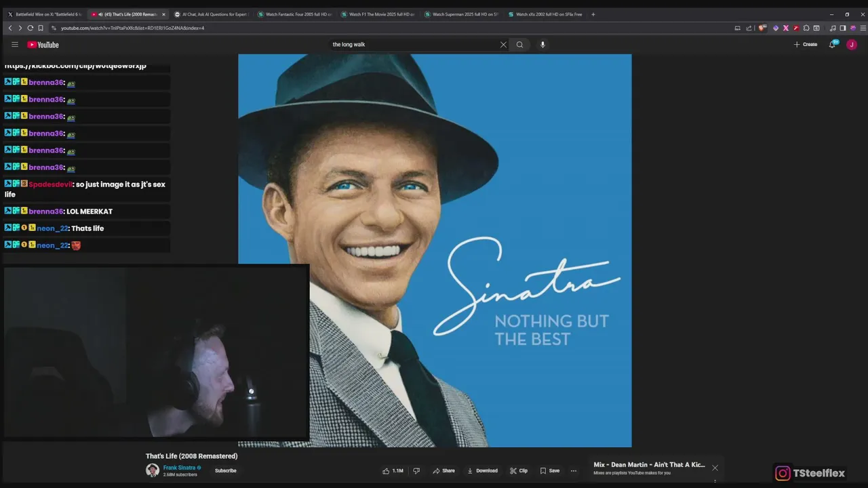Click the Sinatra album cover video

tap(435, 251)
